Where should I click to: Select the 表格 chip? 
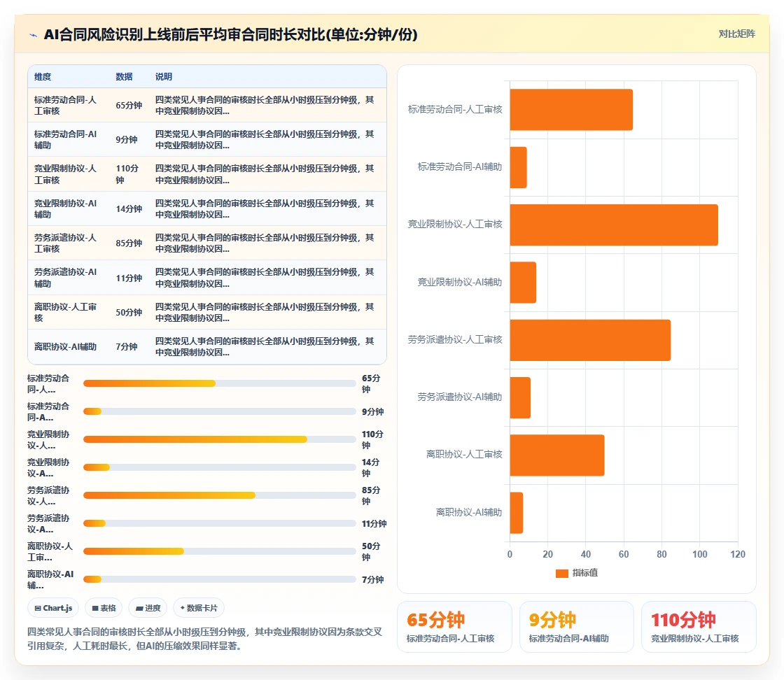click(x=104, y=608)
